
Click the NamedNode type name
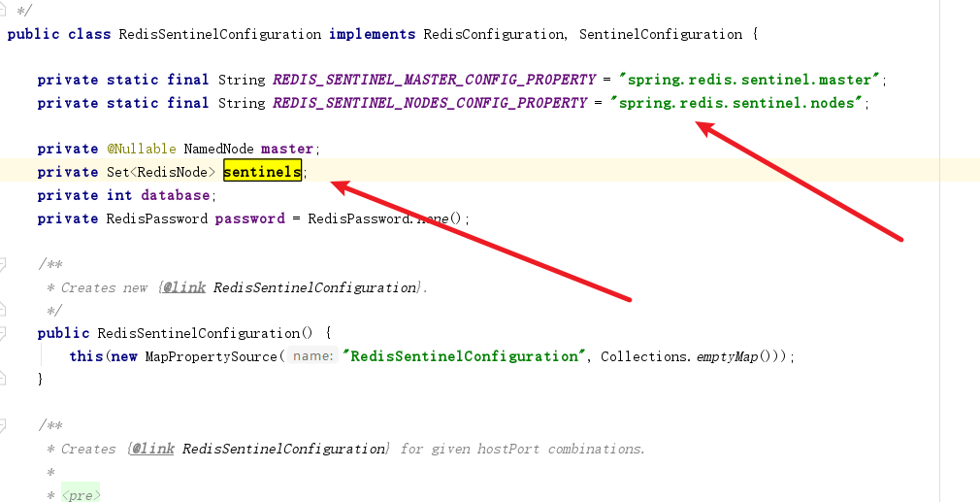[x=218, y=149]
